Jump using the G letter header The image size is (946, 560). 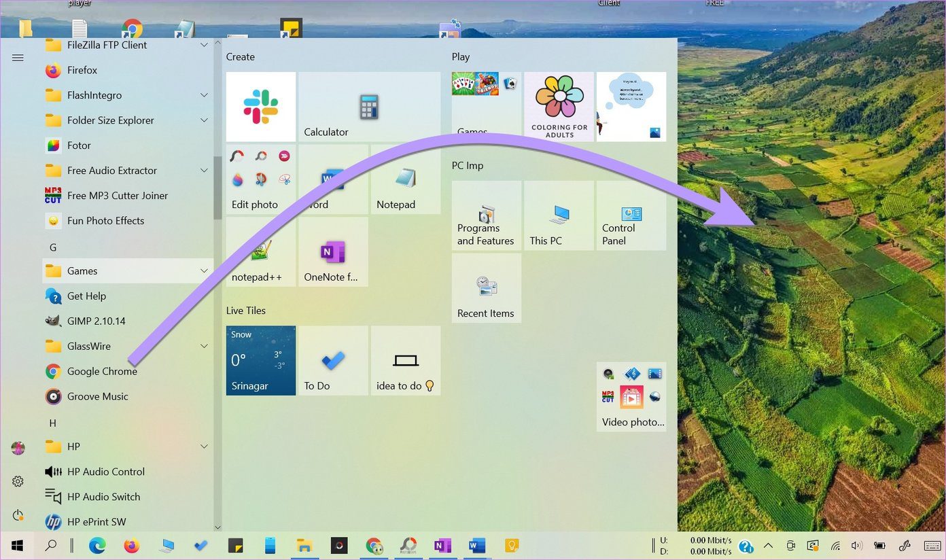(x=53, y=247)
